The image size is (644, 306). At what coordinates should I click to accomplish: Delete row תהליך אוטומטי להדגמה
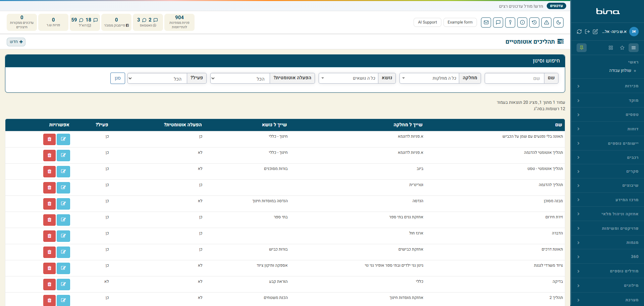pyautogui.click(x=49, y=155)
